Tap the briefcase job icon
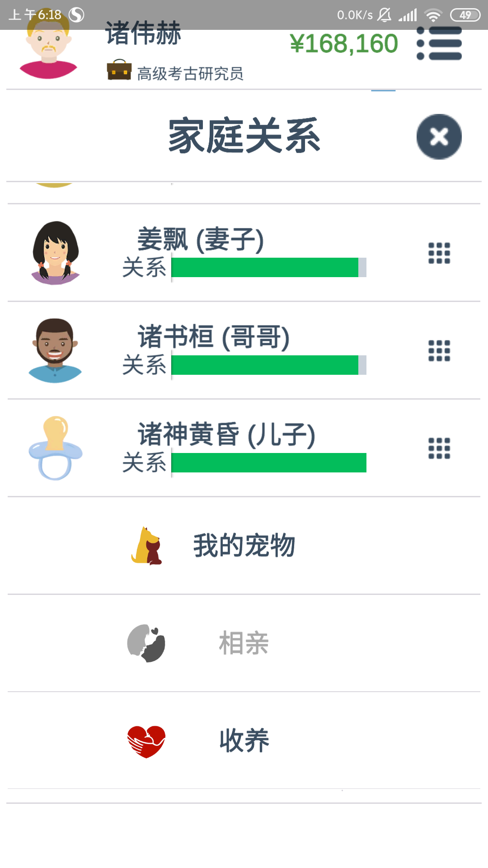The height and width of the screenshot is (868, 488). (119, 70)
